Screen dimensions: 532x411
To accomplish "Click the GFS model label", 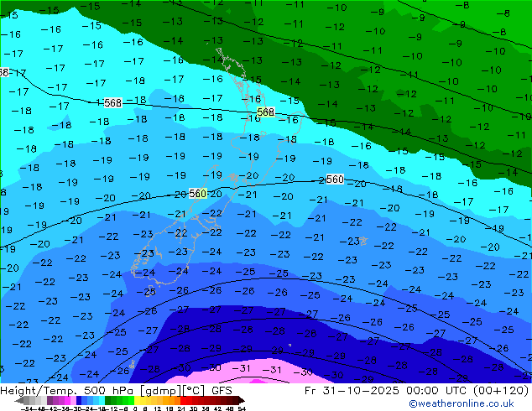I will [222, 391].
